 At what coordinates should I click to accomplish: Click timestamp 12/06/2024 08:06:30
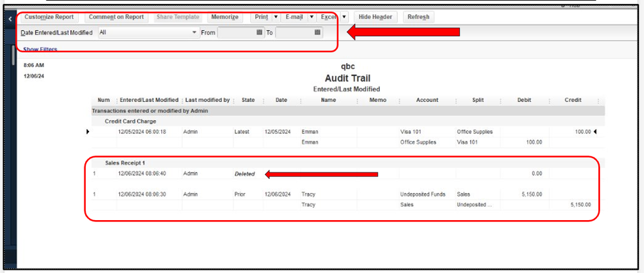coord(142,194)
